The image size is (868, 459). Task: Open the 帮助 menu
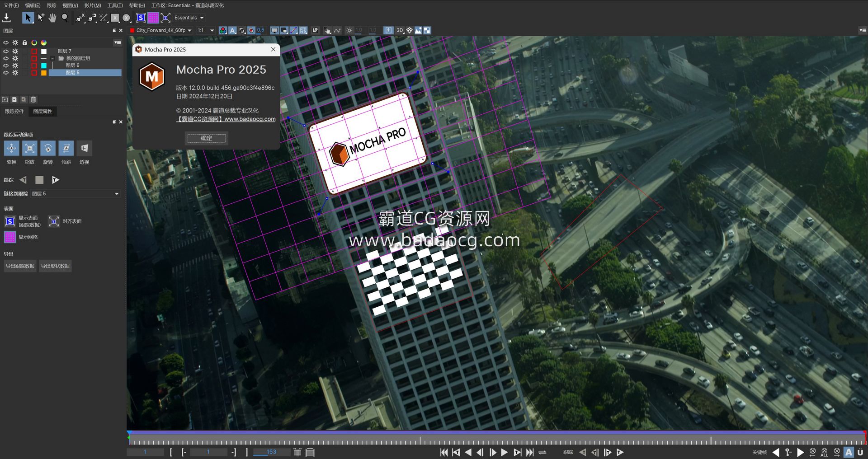coord(137,5)
